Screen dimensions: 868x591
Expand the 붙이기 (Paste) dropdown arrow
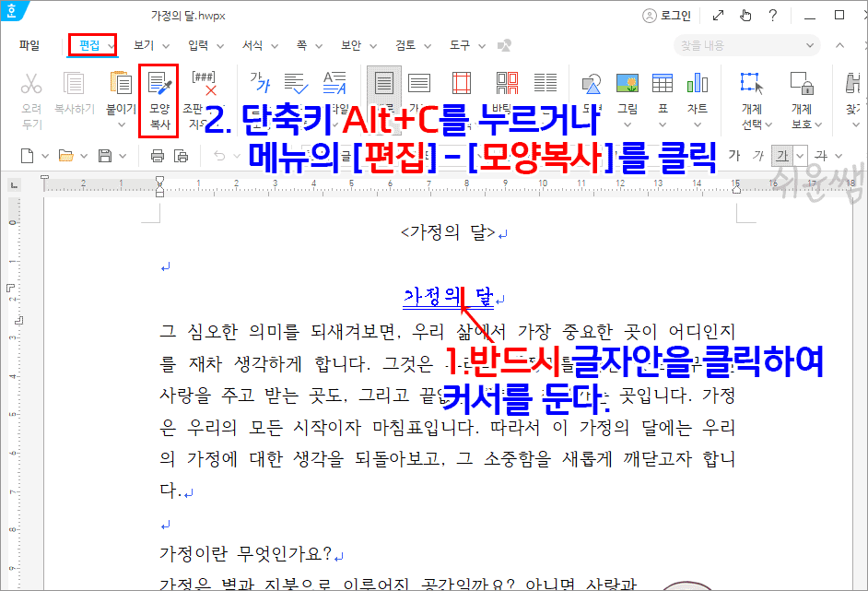tap(122, 124)
